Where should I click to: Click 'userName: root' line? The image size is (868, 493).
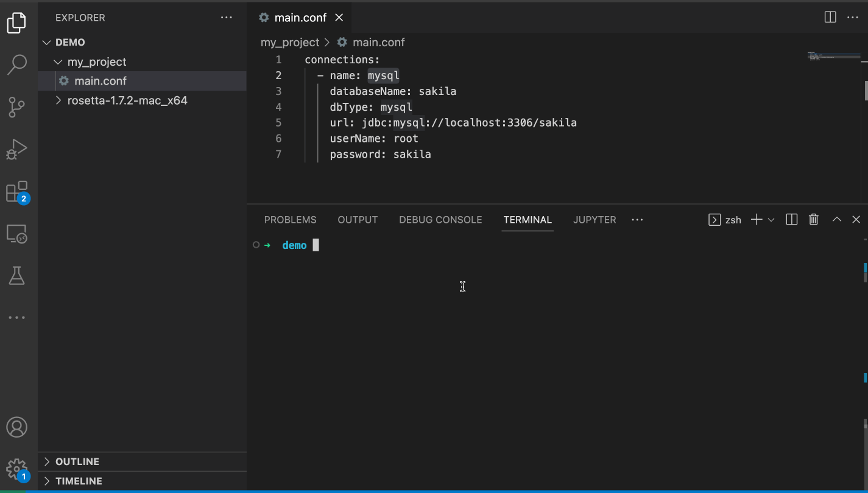pyautogui.click(x=374, y=139)
